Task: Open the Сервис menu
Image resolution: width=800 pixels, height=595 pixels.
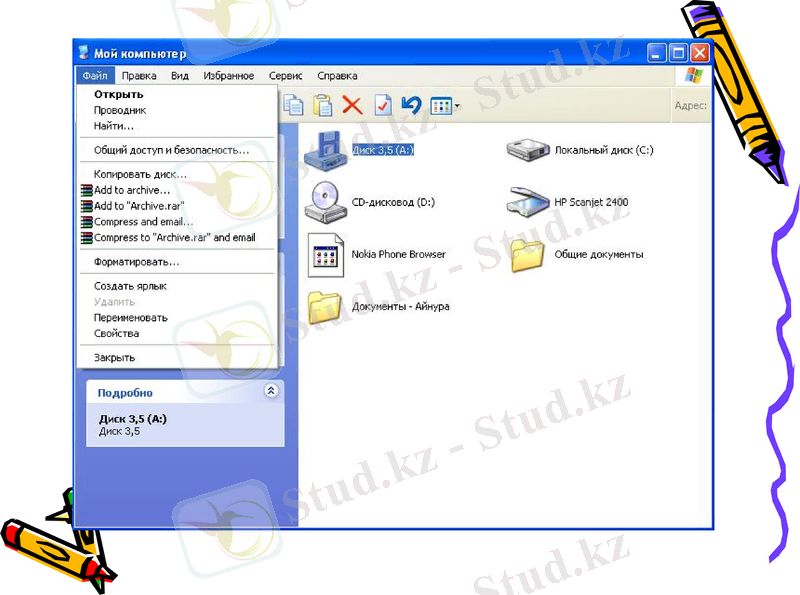Action: [x=286, y=76]
